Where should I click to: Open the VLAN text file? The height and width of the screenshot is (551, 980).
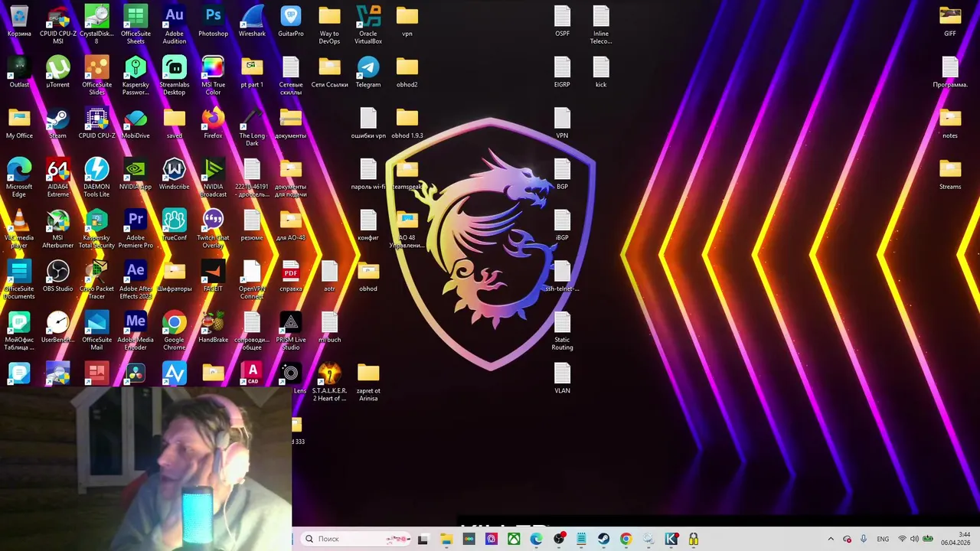(562, 379)
